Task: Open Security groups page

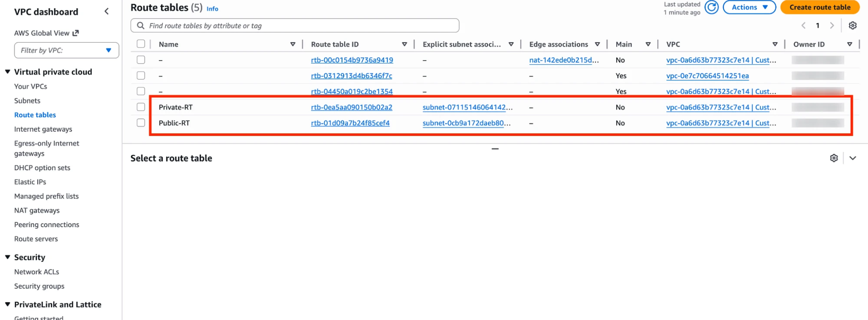Action: (x=39, y=286)
